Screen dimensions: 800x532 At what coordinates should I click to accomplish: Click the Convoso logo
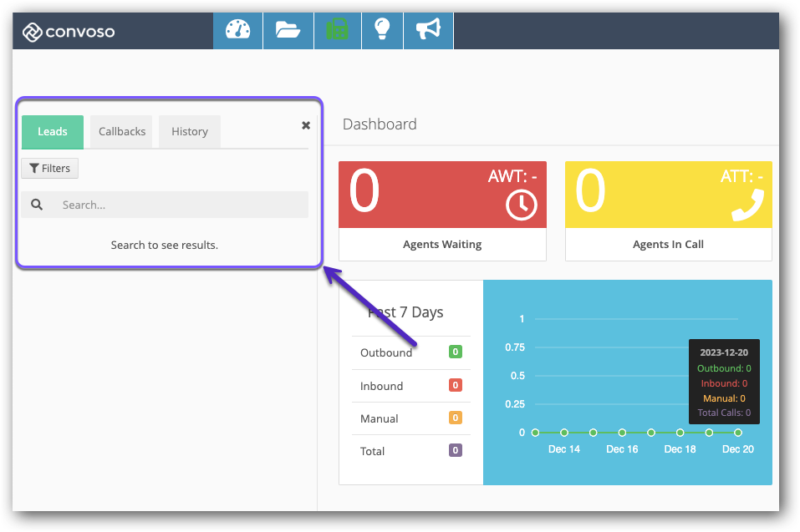pyautogui.click(x=69, y=33)
